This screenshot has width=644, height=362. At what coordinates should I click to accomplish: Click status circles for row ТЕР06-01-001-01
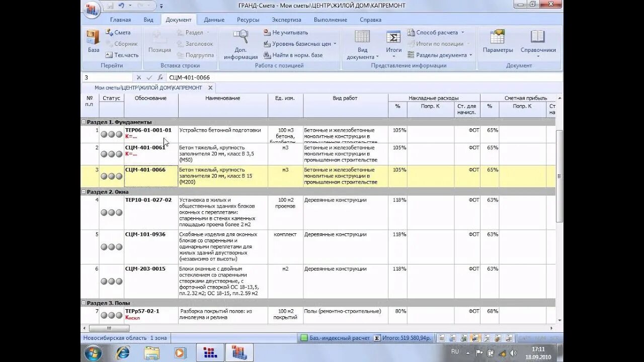coord(111,134)
